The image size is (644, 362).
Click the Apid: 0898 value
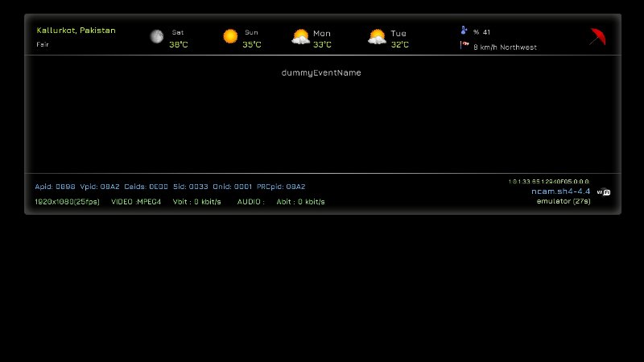pos(55,187)
